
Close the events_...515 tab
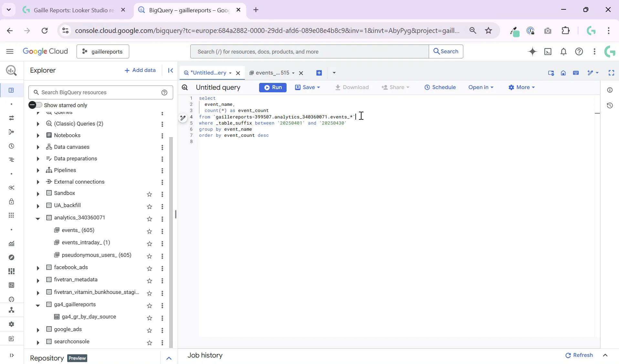coord(301,73)
